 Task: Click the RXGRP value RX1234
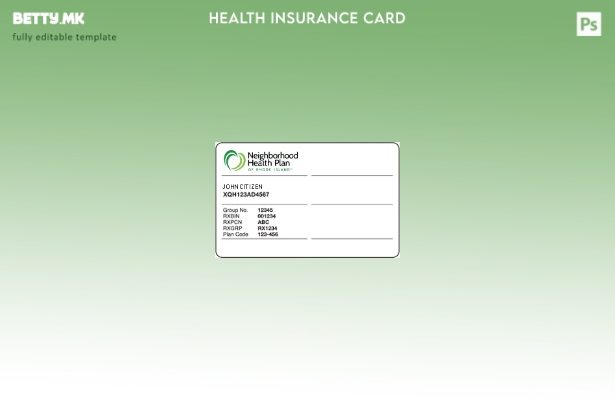tap(267, 228)
